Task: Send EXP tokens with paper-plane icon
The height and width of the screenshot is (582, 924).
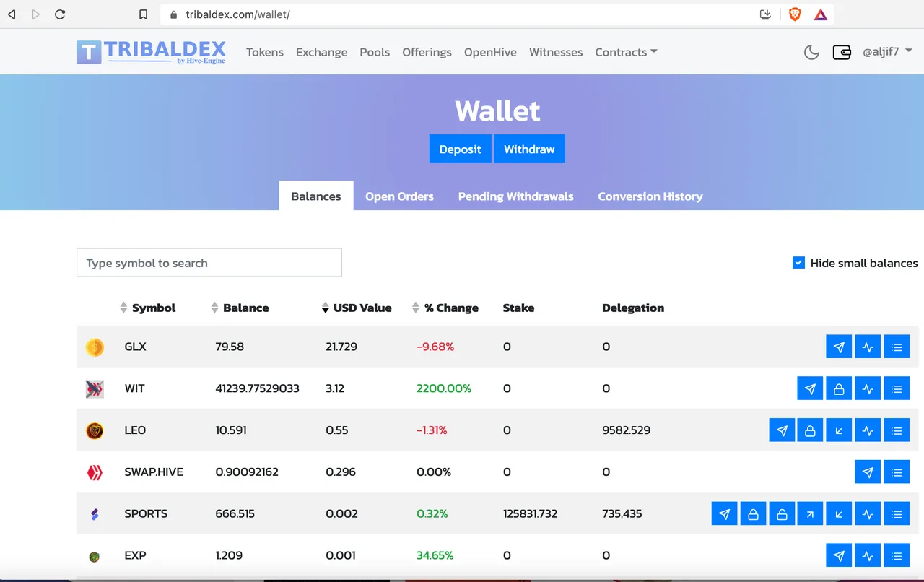Action: (839, 556)
